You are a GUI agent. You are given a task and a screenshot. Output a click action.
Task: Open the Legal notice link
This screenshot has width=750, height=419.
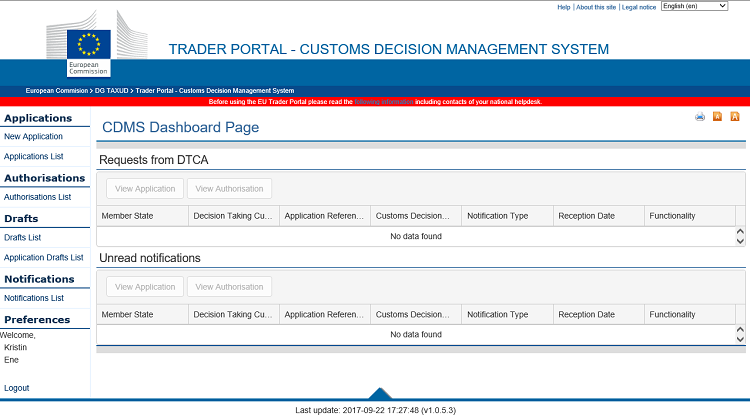[x=639, y=7]
